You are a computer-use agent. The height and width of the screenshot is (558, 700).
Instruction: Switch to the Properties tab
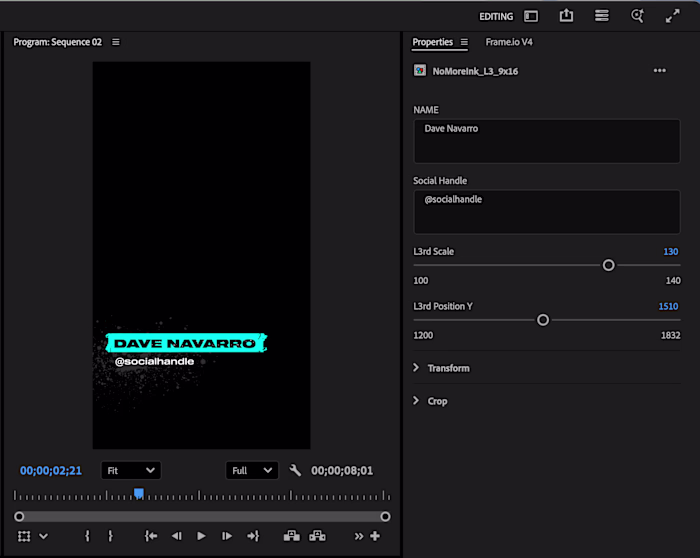pos(432,42)
